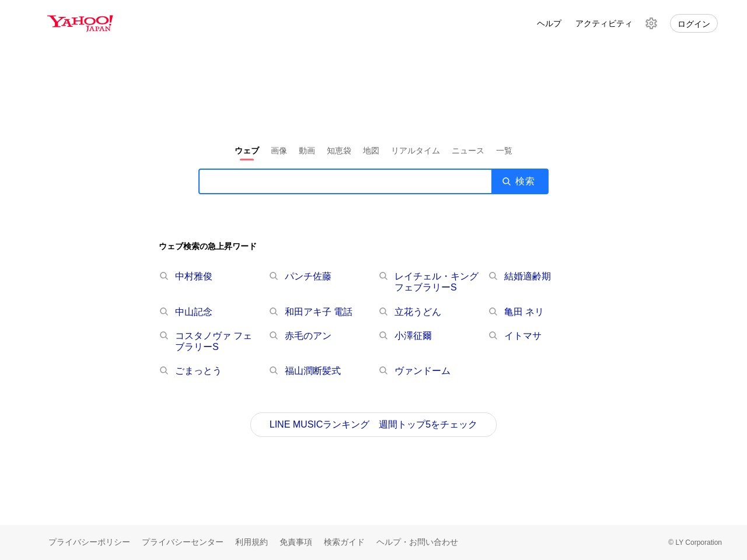Image resolution: width=747 pixels, height=560 pixels.
Task: Open trending word 小澤征爾
Action: [x=413, y=336]
